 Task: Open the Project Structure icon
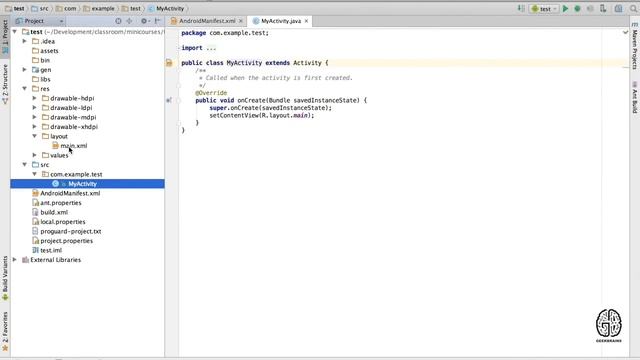(618, 9)
